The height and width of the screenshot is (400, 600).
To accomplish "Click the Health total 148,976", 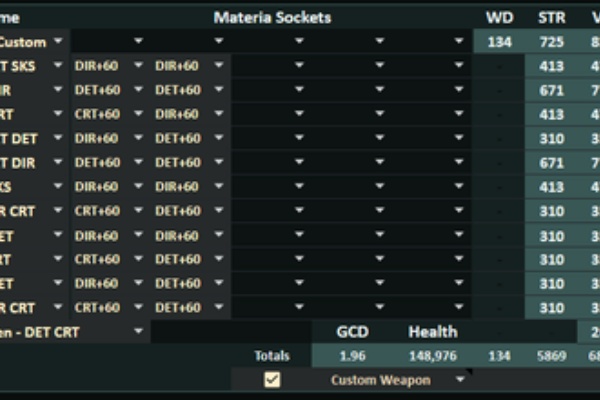I will 432,356.
